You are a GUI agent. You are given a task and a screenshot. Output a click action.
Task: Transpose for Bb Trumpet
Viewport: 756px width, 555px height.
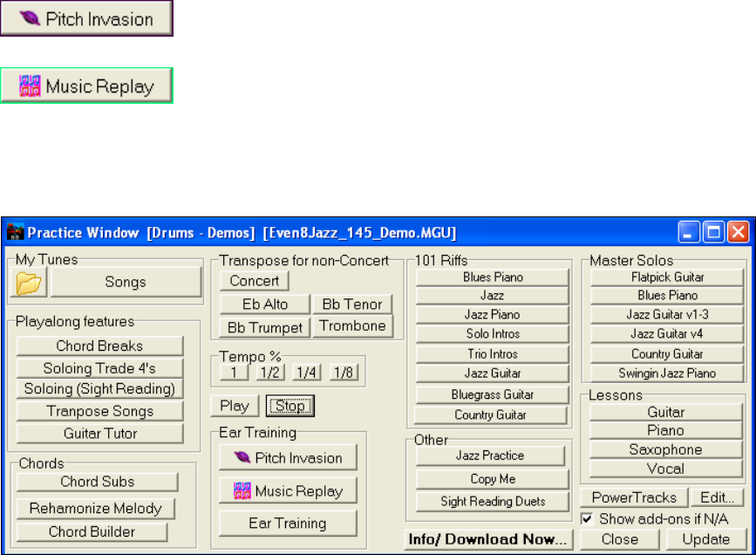tap(265, 328)
